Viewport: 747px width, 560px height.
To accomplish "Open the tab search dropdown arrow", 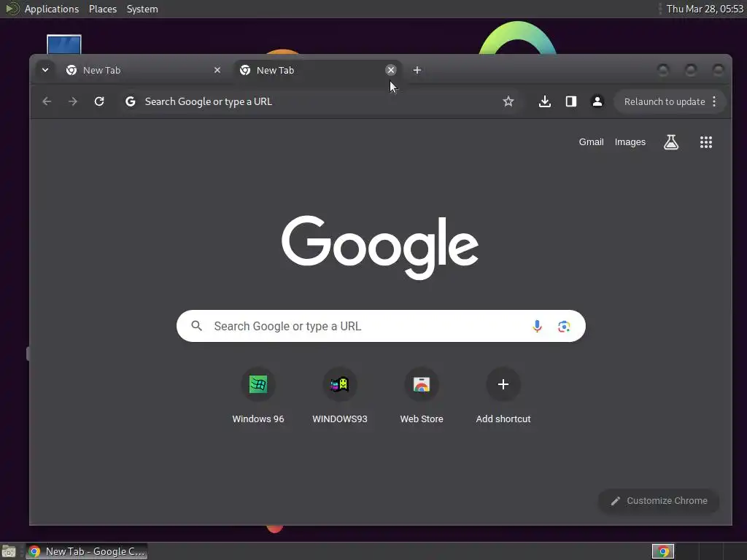I will pos(45,70).
